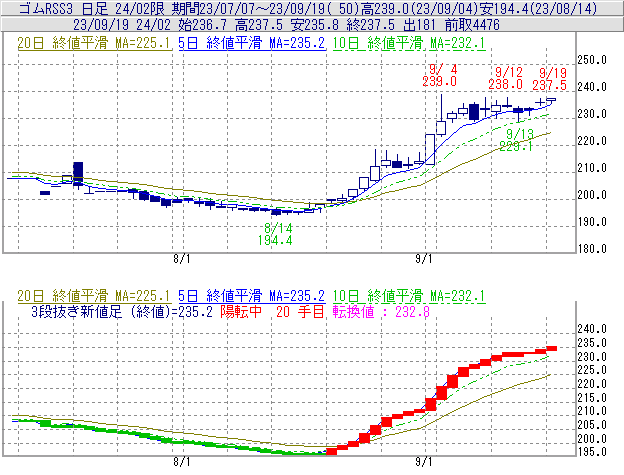The width and height of the screenshot is (624, 475).
Task: Click the first red block after green trend
Action: 332,452
